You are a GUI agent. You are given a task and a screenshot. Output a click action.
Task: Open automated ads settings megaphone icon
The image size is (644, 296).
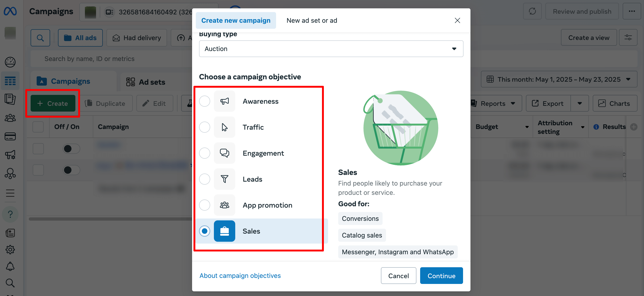[10, 154]
